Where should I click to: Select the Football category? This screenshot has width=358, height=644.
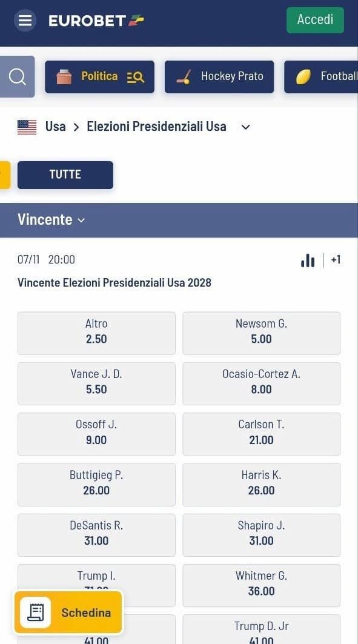tap(321, 77)
